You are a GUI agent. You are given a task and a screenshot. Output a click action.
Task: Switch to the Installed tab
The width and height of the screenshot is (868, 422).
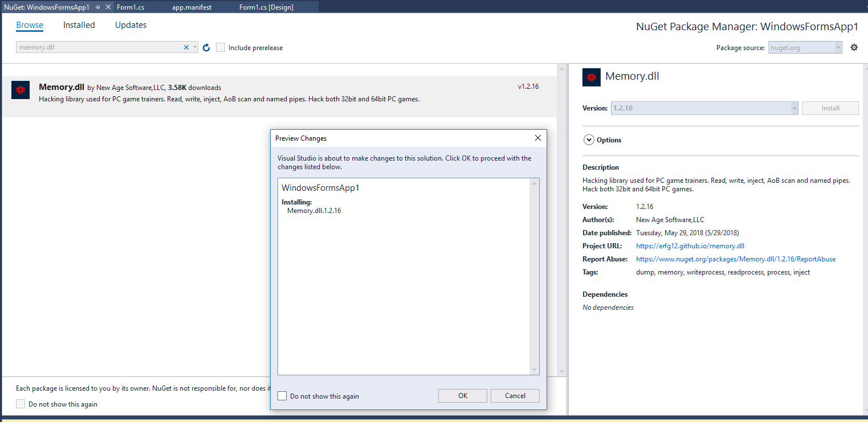tap(79, 25)
